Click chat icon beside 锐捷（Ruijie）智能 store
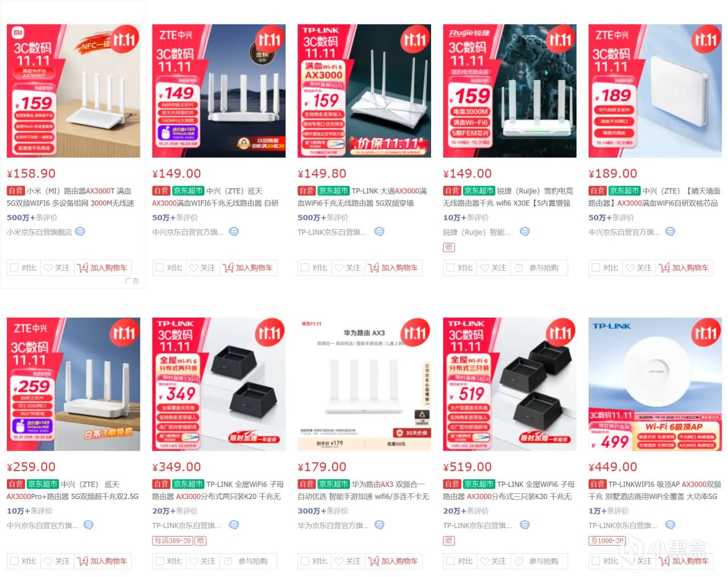728x577 pixels. pos(525,232)
